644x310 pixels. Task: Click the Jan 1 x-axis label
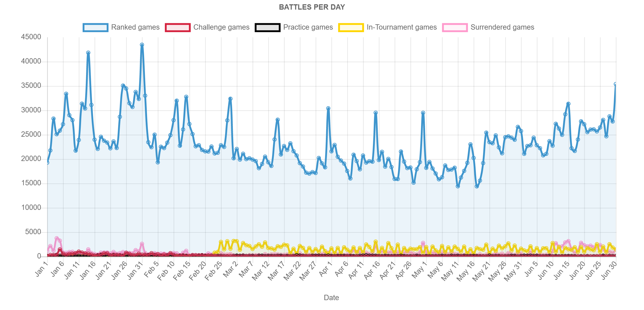coord(41,269)
